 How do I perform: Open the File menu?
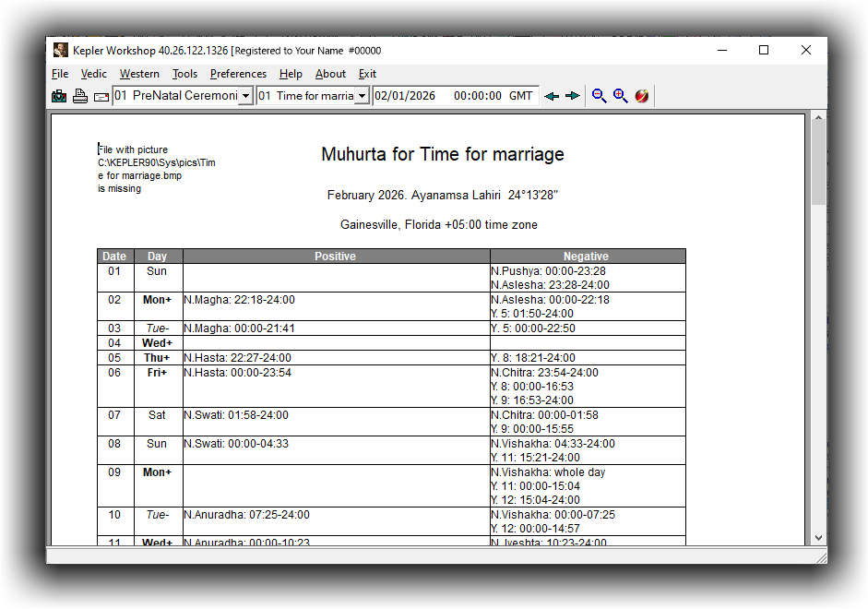(x=60, y=74)
